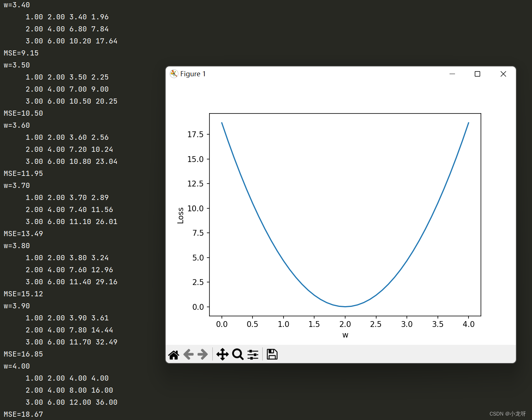
Task: Click the Home reset view icon
Action: (174, 355)
